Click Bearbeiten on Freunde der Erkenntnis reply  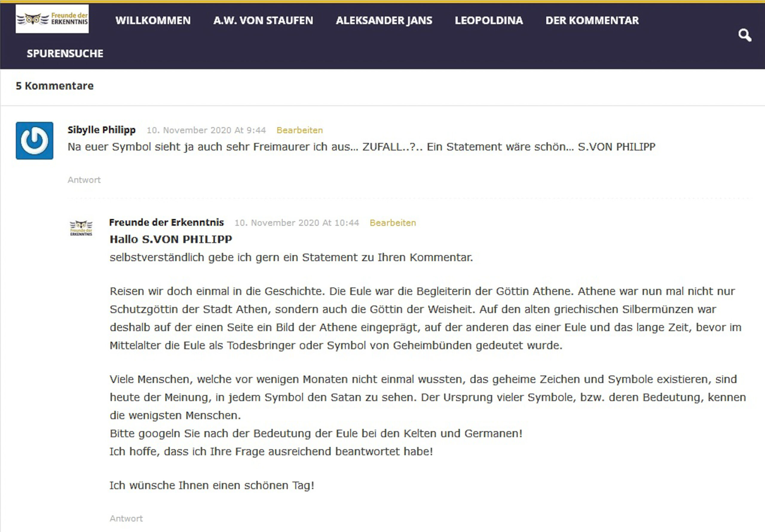point(393,223)
